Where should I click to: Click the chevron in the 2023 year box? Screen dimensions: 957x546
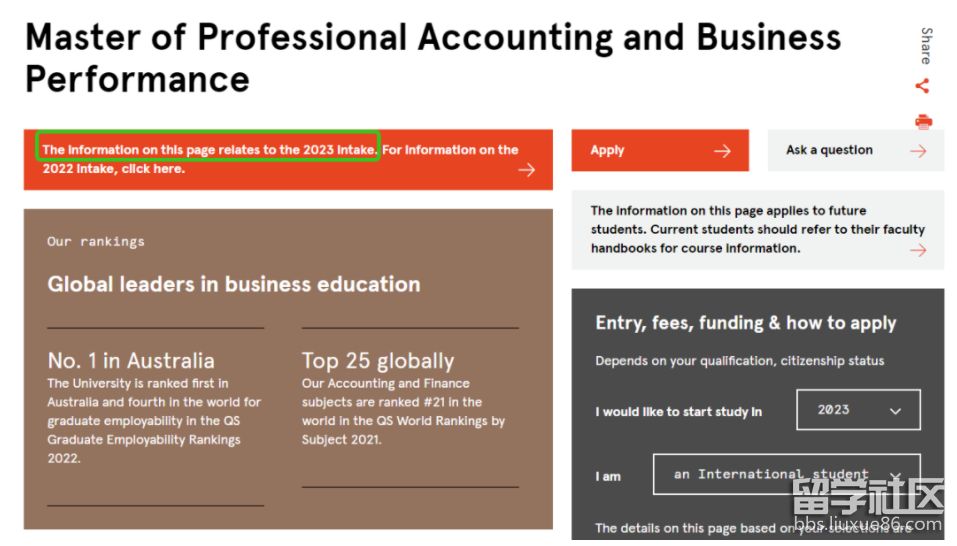895,411
